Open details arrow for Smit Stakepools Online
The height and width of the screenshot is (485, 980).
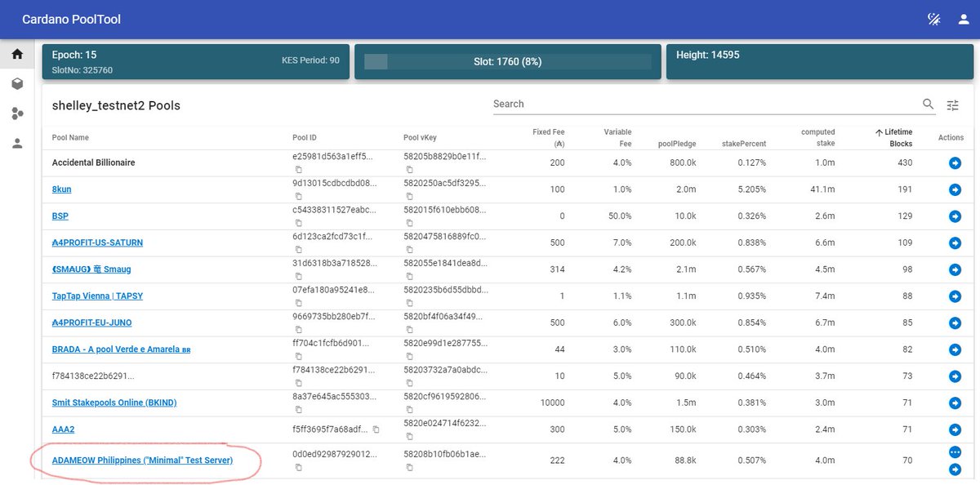[x=955, y=403]
